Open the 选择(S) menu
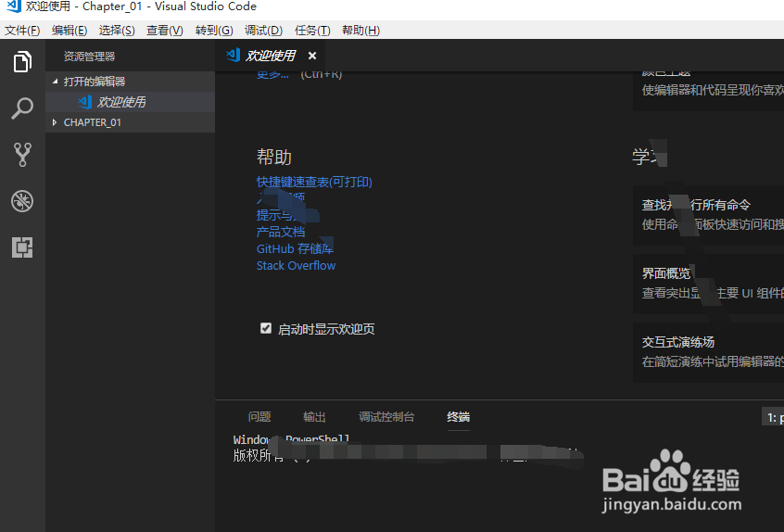 [x=117, y=31]
